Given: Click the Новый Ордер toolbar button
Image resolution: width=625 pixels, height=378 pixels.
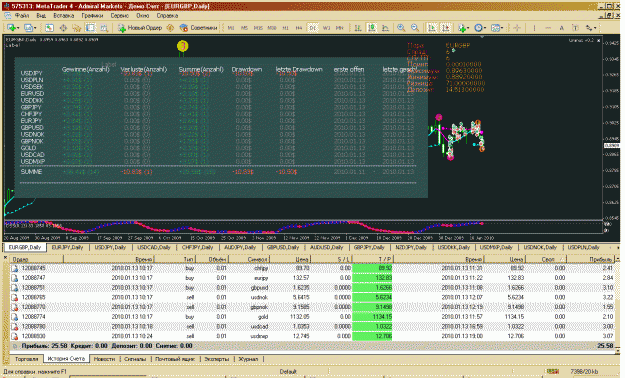Looking at the screenshot, I should 140,28.
